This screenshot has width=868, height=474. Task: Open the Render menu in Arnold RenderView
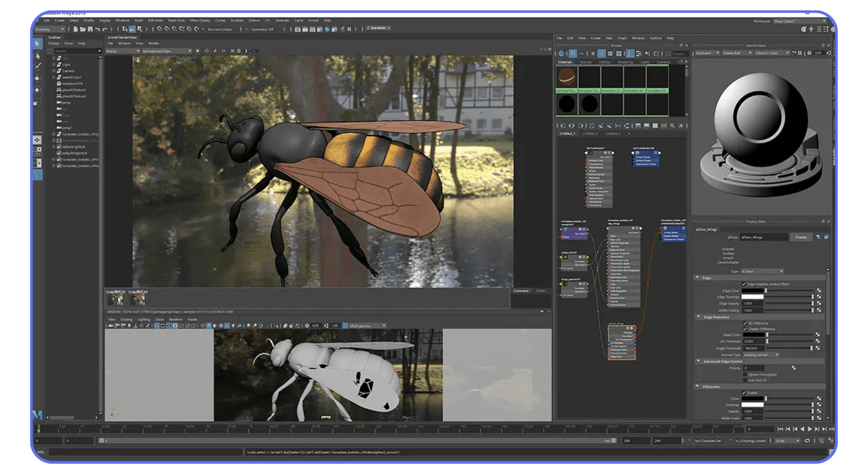click(154, 43)
